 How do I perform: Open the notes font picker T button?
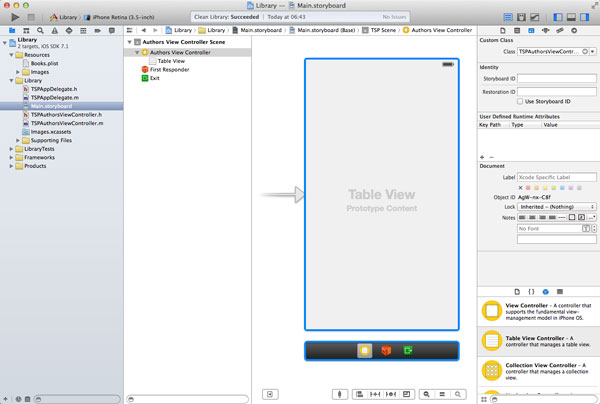point(585,228)
